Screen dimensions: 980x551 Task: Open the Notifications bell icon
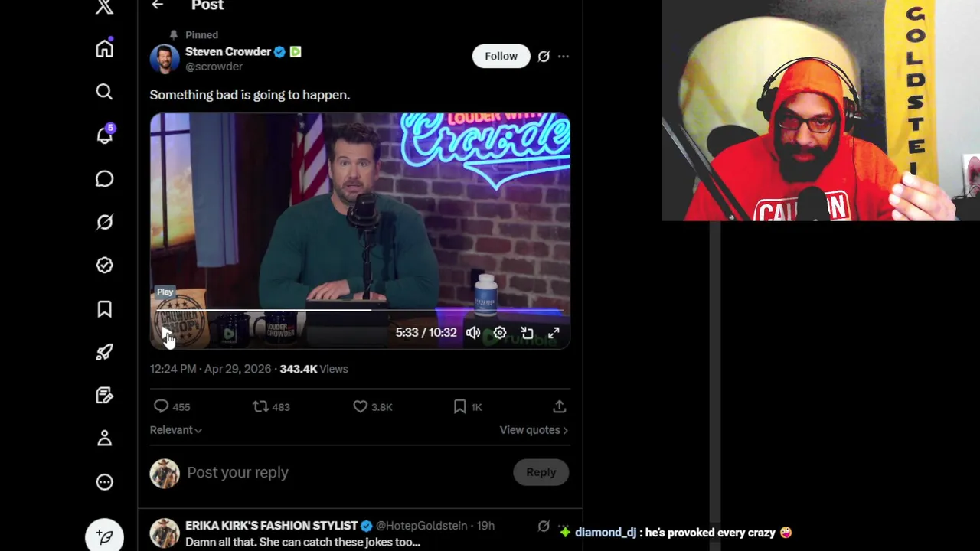(105, 135)
